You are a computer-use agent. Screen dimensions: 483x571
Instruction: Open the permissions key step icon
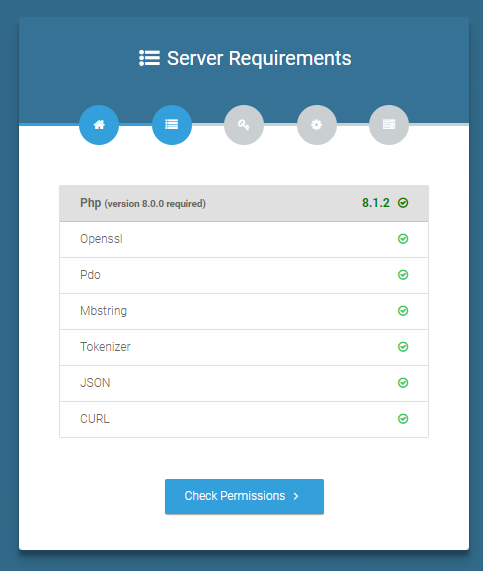[244, 125]
